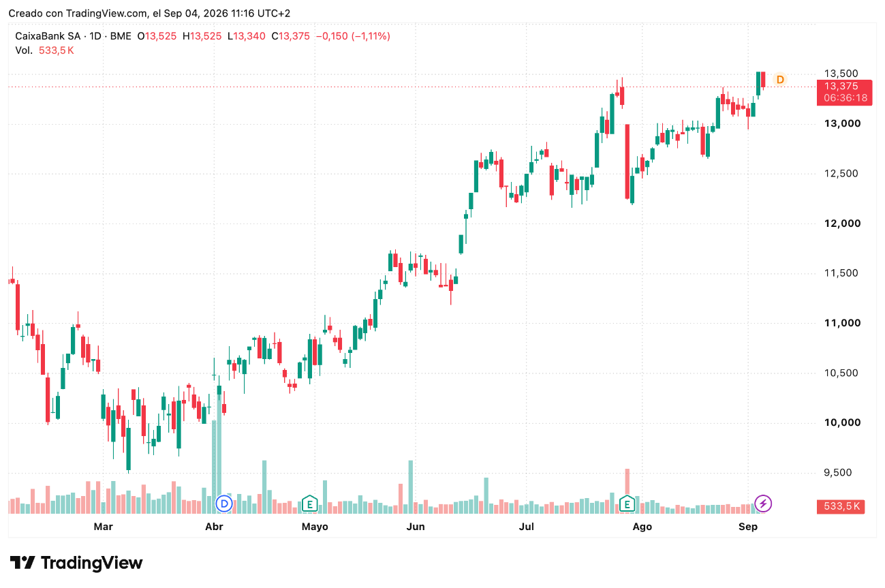Click the 10,500 price axis label
This screenshot has height=588, width=885.
click(x=841, y=373)
